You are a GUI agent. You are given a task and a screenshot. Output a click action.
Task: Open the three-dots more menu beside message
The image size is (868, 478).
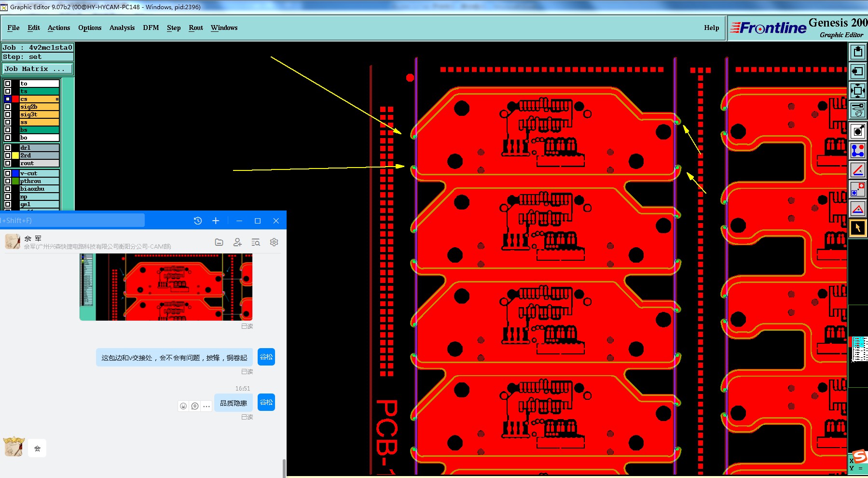(207, 406)
